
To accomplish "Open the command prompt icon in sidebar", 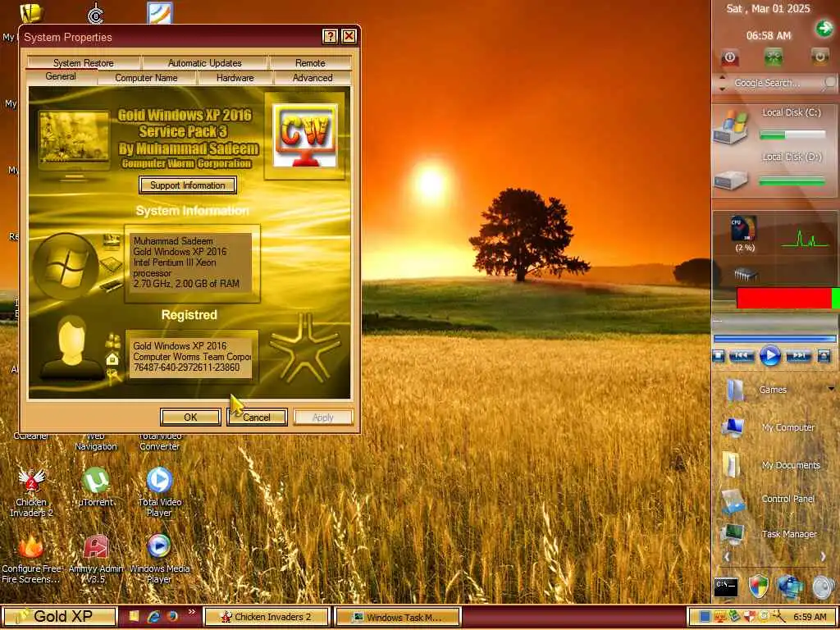I will [x=726, y=587].
